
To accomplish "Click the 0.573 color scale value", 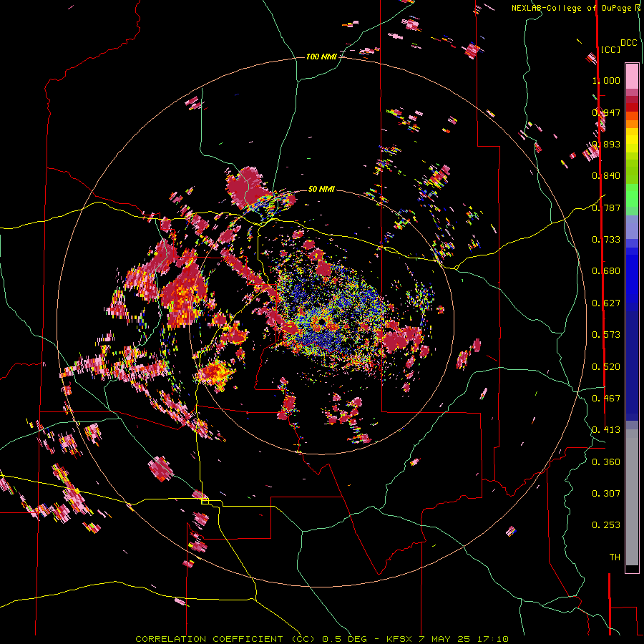I will [606, 335].
